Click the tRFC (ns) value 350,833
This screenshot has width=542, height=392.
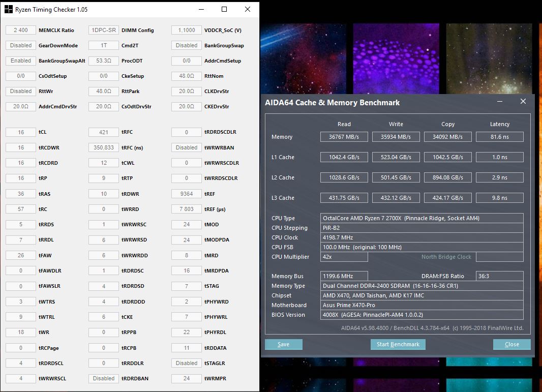coord(104,147)
